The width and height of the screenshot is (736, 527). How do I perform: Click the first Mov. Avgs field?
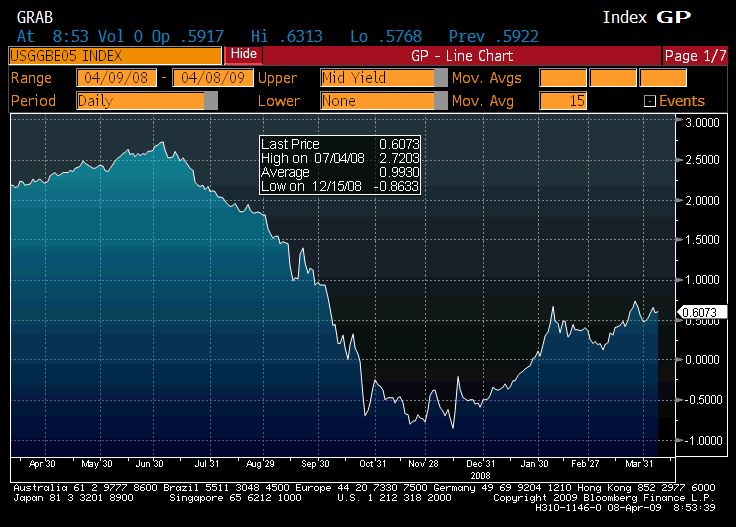coord(562,78)
